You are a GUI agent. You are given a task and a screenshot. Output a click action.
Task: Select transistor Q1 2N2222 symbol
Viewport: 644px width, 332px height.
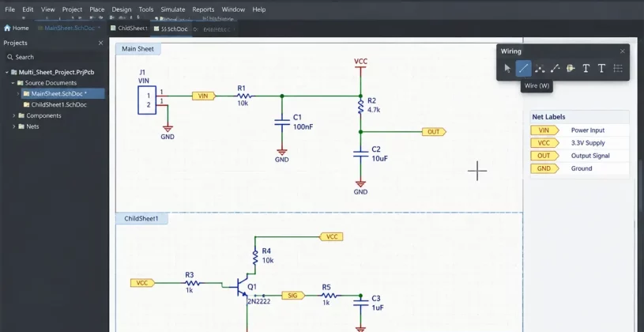[243, 288]
